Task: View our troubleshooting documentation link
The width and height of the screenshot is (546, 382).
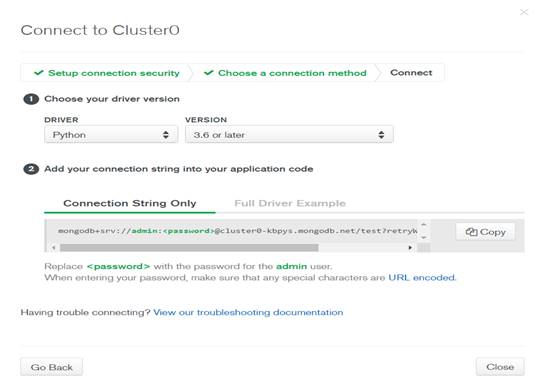Action: tap(248, 312)
